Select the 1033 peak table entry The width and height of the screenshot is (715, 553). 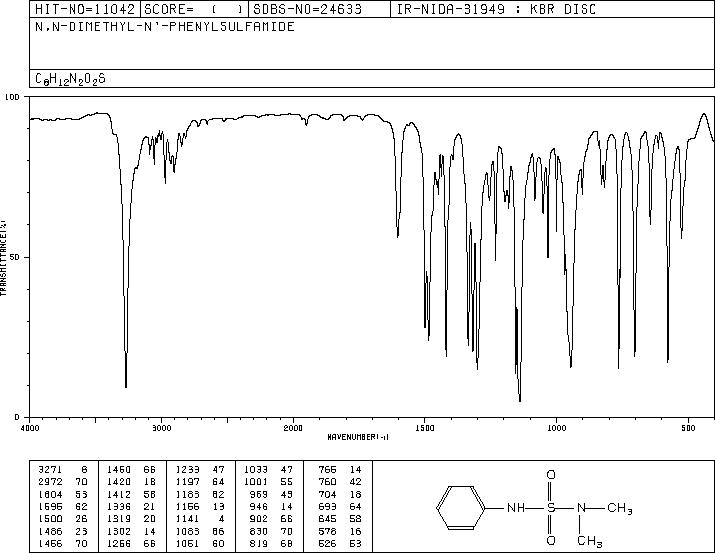tap(269, 470)
